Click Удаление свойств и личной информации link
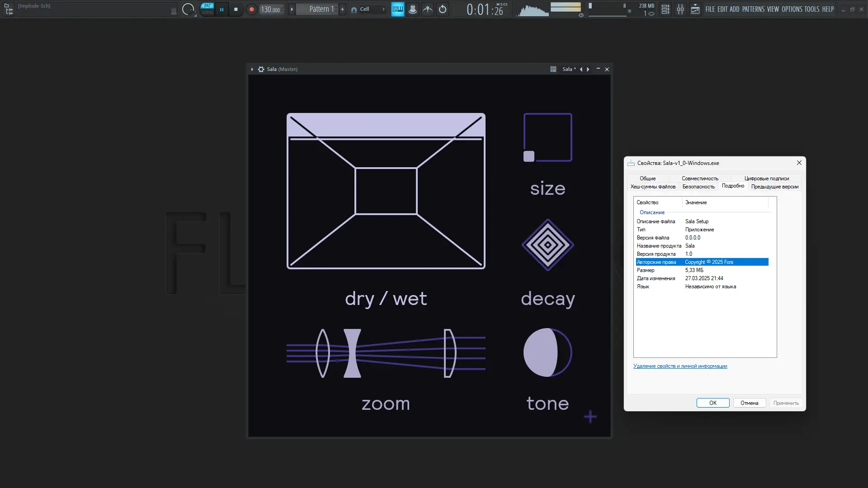The height and width of the screenshot is (488, 868). [x=680, y=366]
